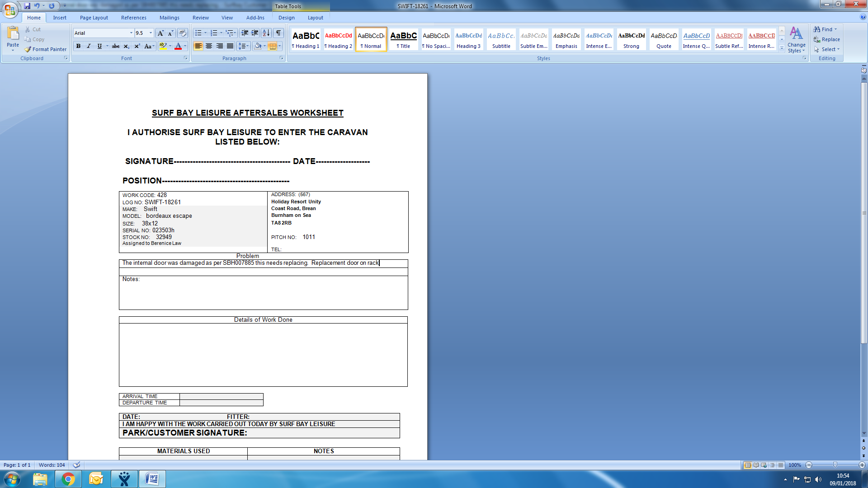The width and height of the screenshot is (868, 488).
Task: Toggle bold formatting
Action: 78,46
